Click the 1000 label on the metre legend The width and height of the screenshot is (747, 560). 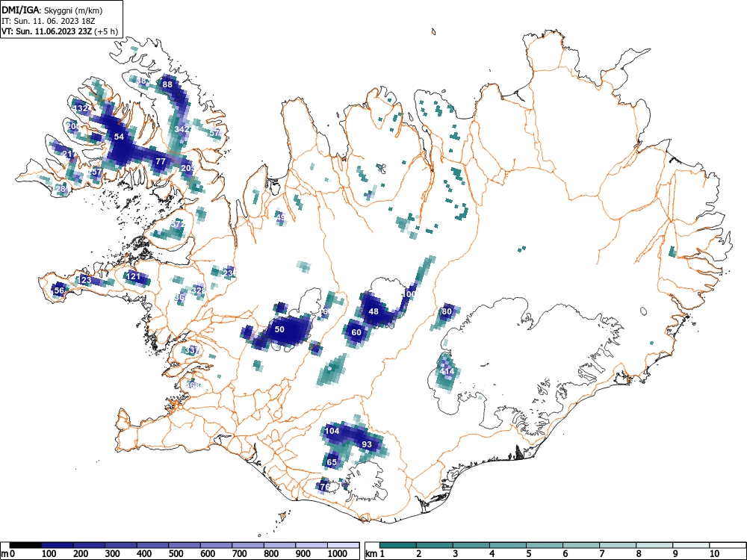click(x=338, y=554)
